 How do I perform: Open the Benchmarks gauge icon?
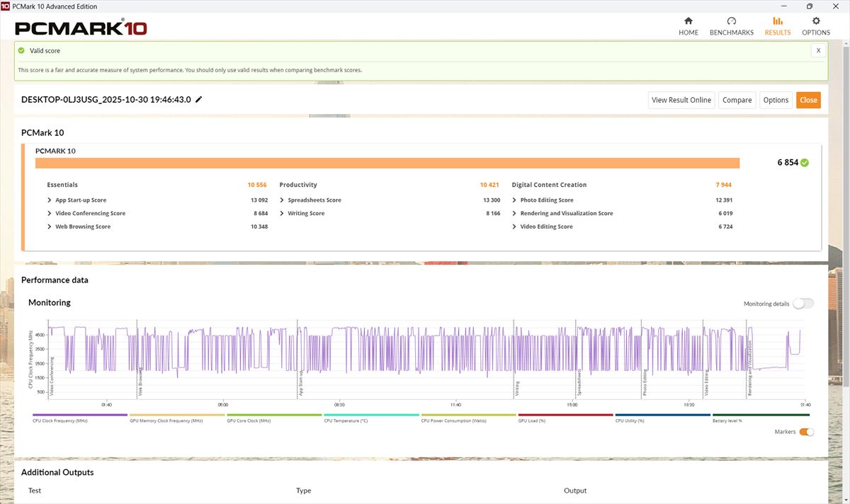coord(731,21)
